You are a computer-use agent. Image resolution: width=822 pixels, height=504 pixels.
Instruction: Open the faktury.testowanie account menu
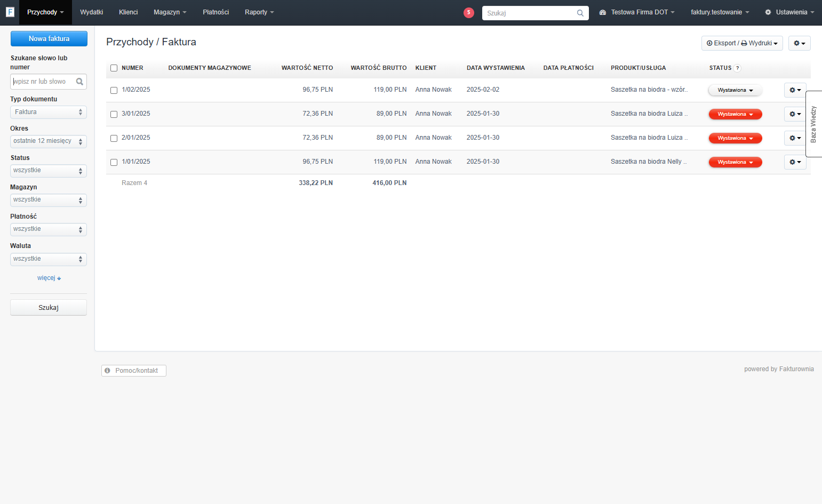(x=720, y=12)
